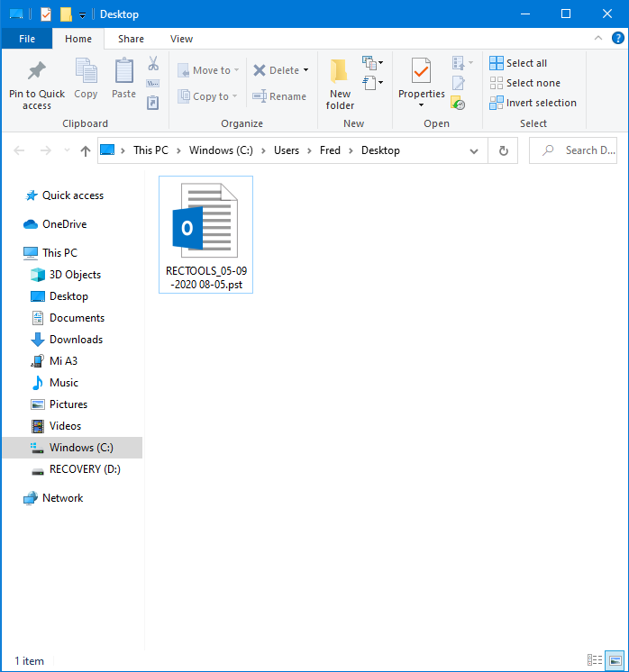Click the Copy path icon
The image size is (629, 672).
click(x=153, y=83)
